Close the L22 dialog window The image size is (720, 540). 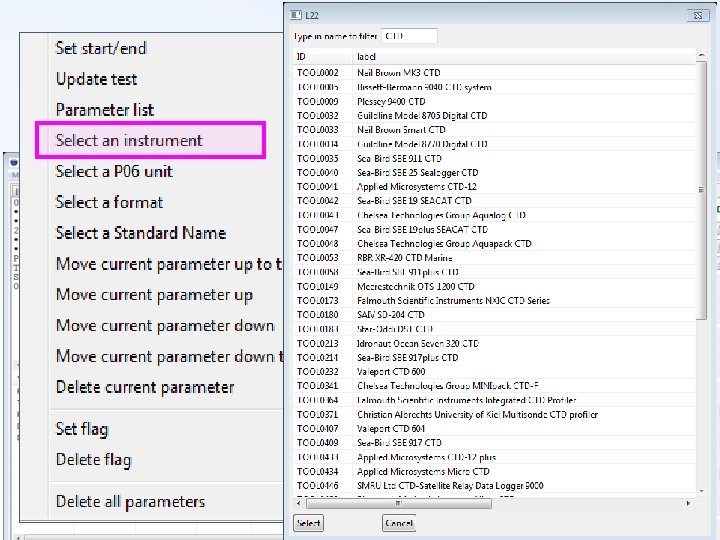[698, 15]
